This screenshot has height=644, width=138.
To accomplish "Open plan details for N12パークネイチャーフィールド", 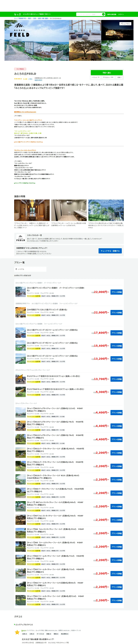I will pos(117,453).
